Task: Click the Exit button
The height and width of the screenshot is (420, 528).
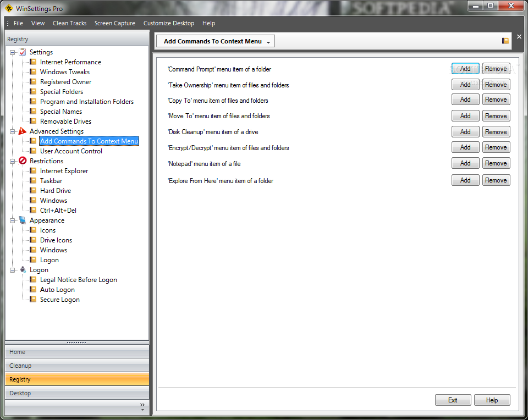Action: point(453,400)
